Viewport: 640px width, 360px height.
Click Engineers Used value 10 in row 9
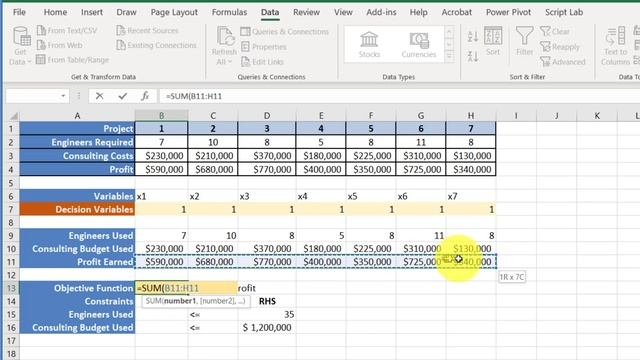pyautogui.click(x=213, y=236)
